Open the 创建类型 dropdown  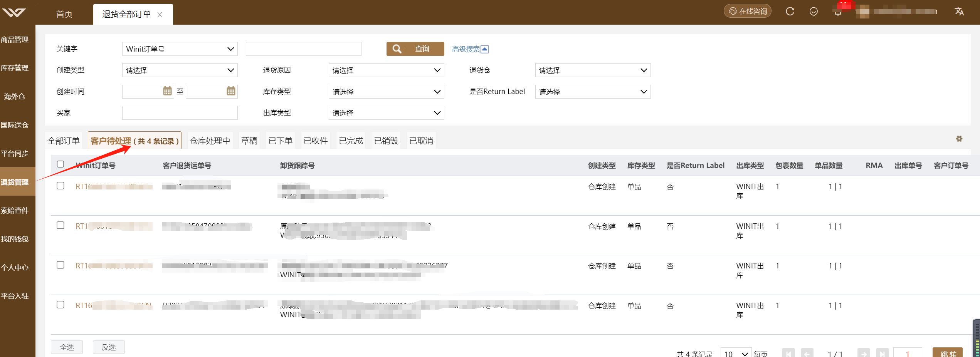coord(180,70)
